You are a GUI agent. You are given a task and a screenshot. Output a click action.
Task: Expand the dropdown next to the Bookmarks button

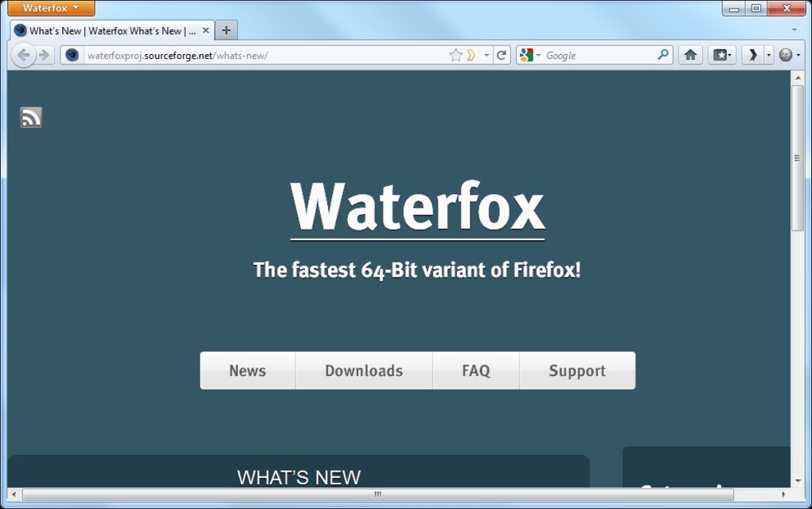[x=731, y=55]
